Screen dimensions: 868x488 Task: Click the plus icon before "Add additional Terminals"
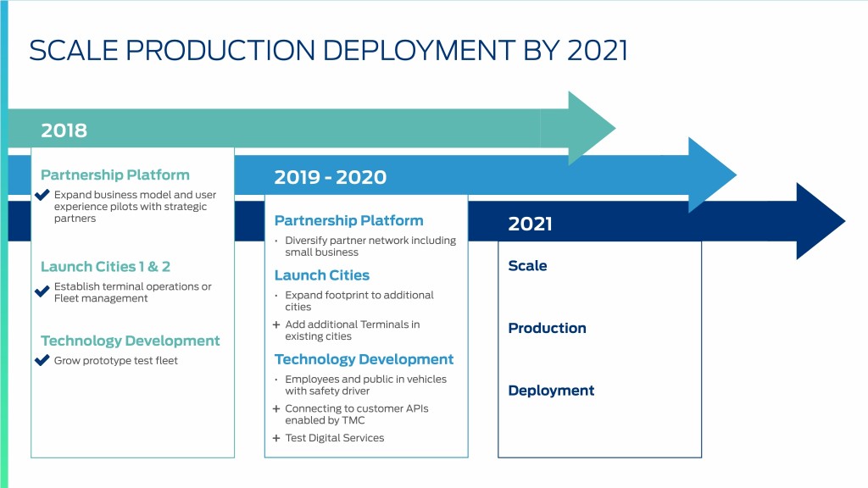276,324
